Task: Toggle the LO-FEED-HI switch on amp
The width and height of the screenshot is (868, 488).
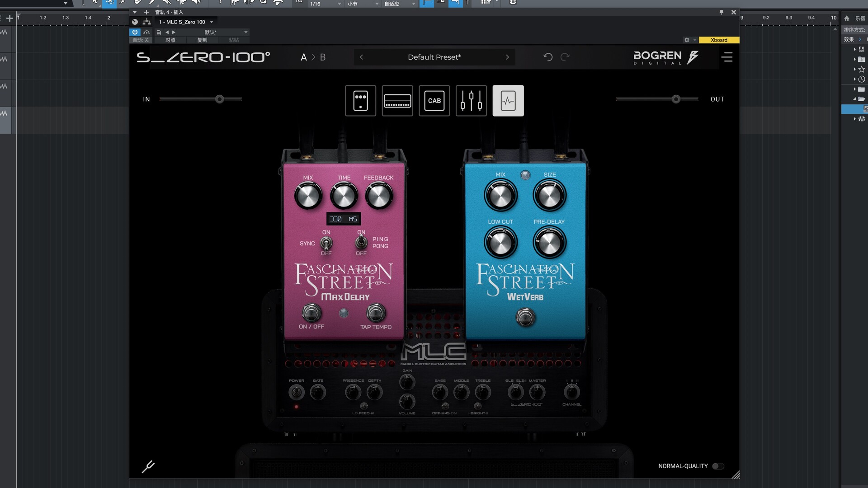Action: tap(364, 406)
